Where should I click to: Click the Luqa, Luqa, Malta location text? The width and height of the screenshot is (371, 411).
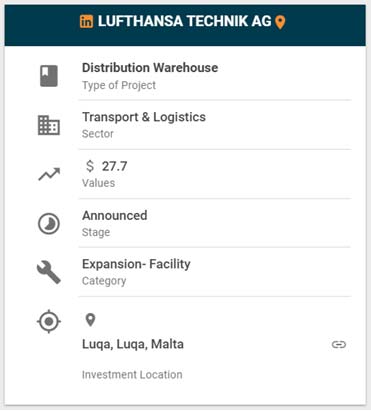click(133, 344)
